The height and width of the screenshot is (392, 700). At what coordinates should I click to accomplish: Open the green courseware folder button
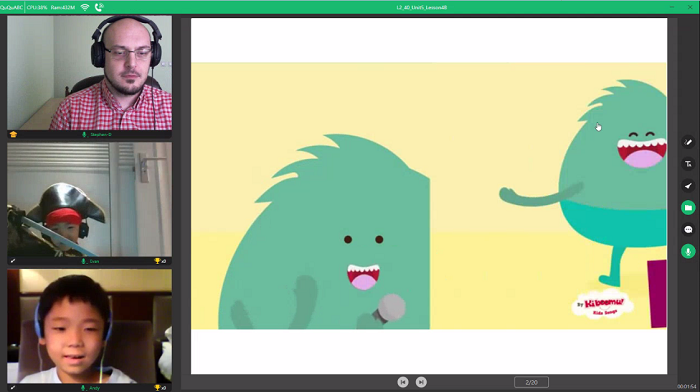(x=688, y=208)
